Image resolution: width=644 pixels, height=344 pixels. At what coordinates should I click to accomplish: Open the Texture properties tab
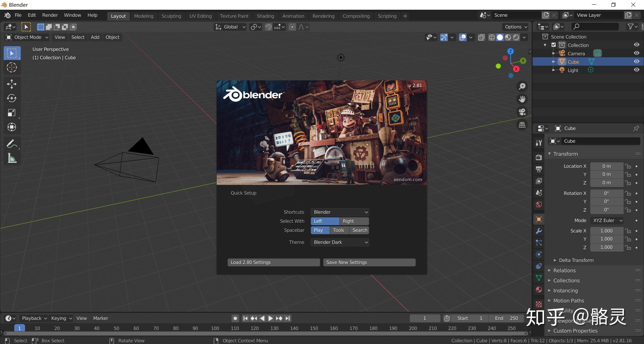tap(539, 304)
